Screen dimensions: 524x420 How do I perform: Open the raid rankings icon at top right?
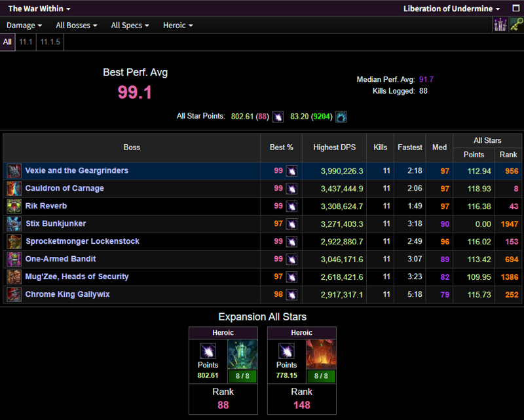[x=500, y=25]
